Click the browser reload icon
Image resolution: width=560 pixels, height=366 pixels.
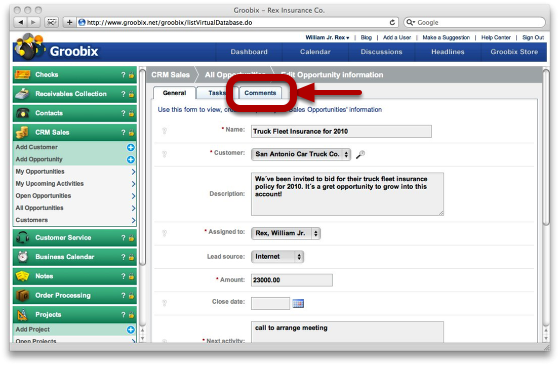392,22
